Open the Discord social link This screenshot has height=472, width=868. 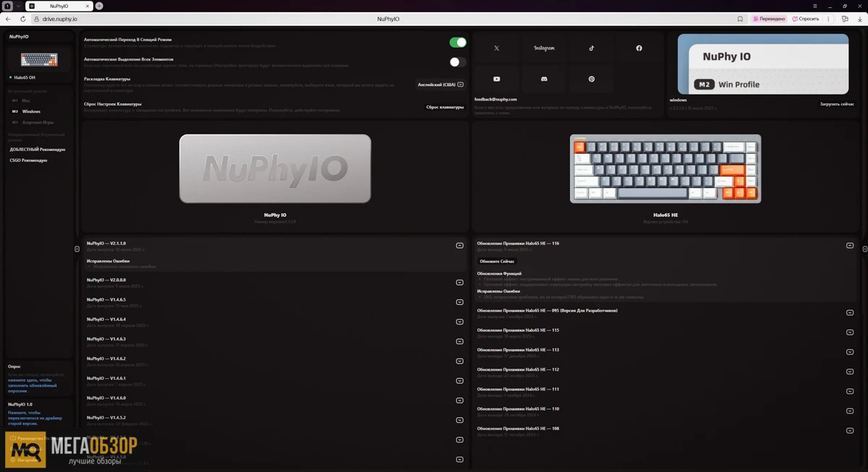click(x=544, y=79)
